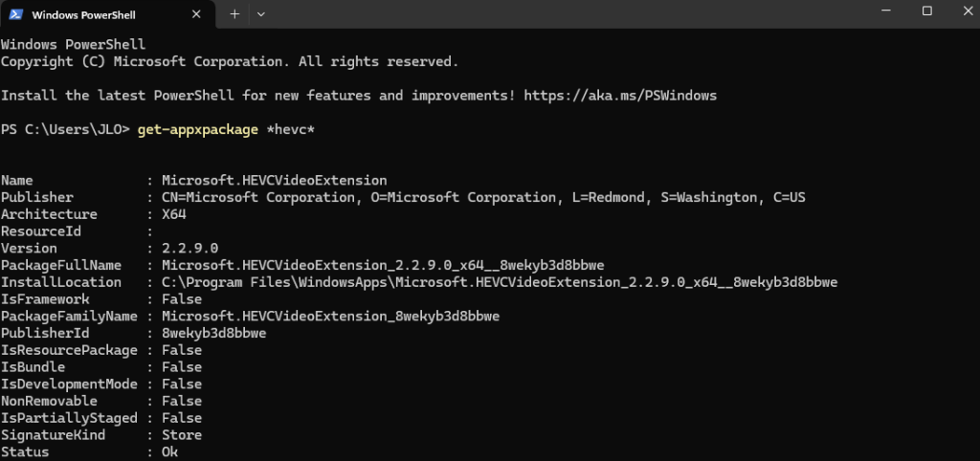Click the PowerShell icon in the tab
This screenshot has width=980, height=461.
click(x=16, y=14)
